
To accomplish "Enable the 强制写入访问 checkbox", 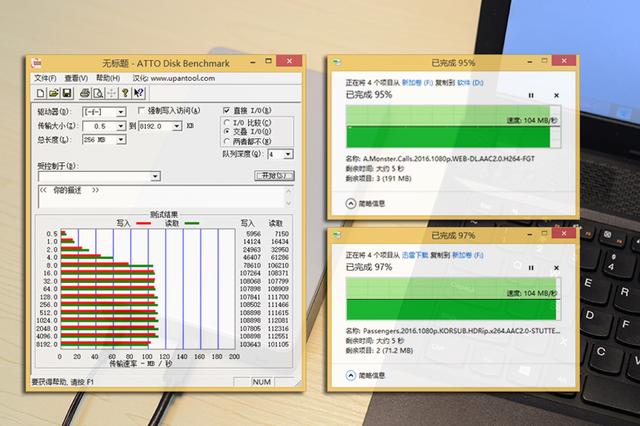I will click(141, 111).
